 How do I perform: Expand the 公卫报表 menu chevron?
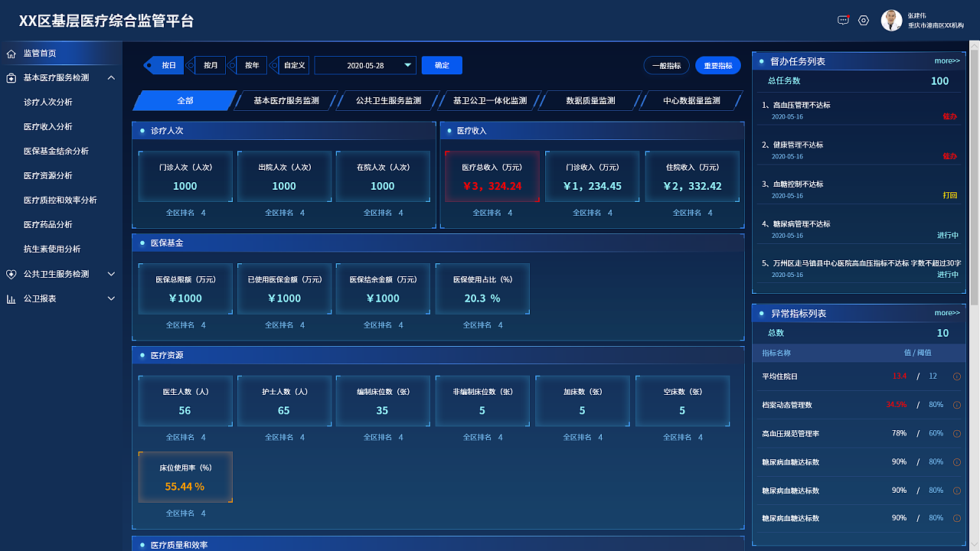coord(111,298)
